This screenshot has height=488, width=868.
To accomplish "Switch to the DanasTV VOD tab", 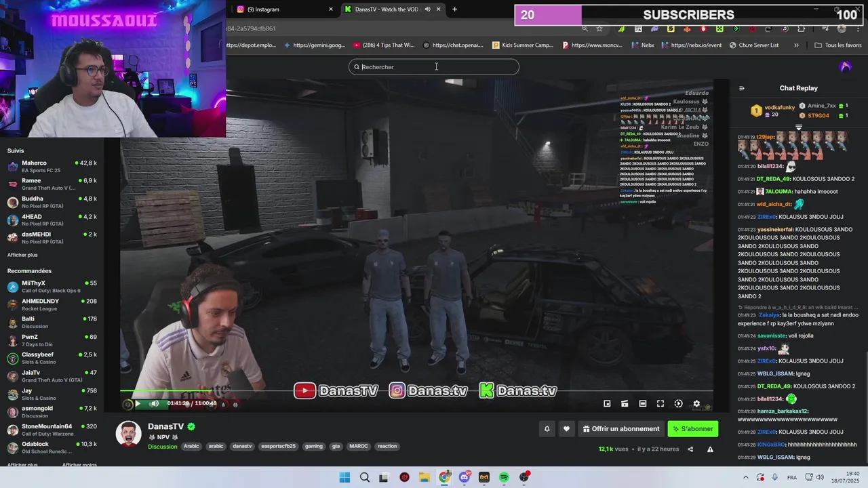I will 392,9.
